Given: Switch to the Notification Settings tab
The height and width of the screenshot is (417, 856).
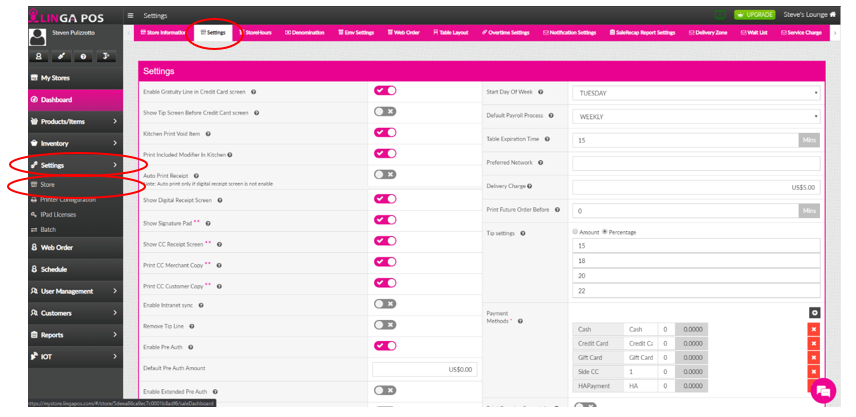Looking at the screenshot, I should 569,33.
